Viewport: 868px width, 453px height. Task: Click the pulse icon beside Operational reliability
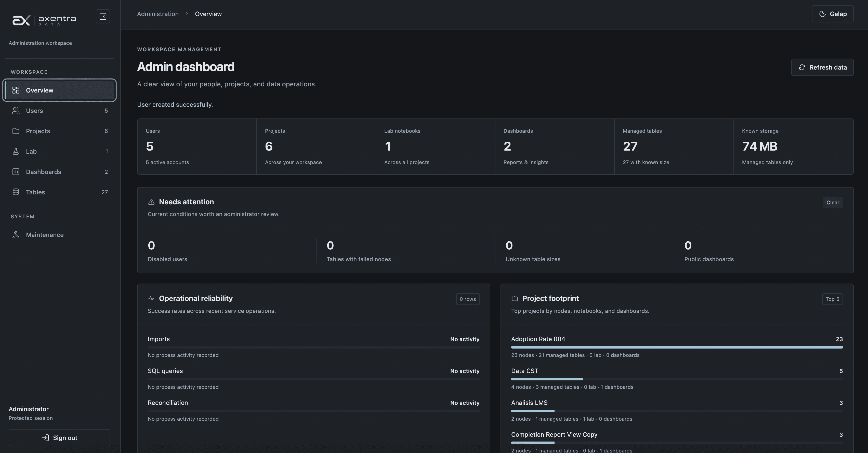click(x=151, y=298)
